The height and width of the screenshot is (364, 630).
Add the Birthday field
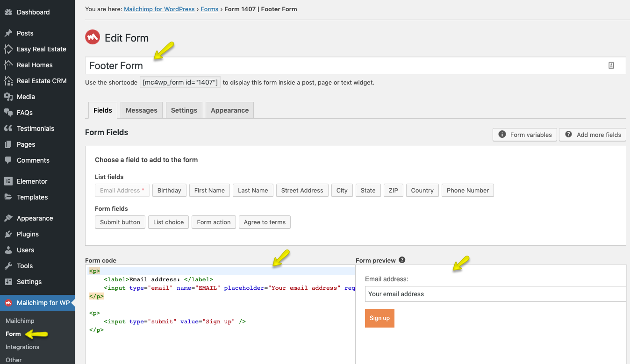coord(169,190)
